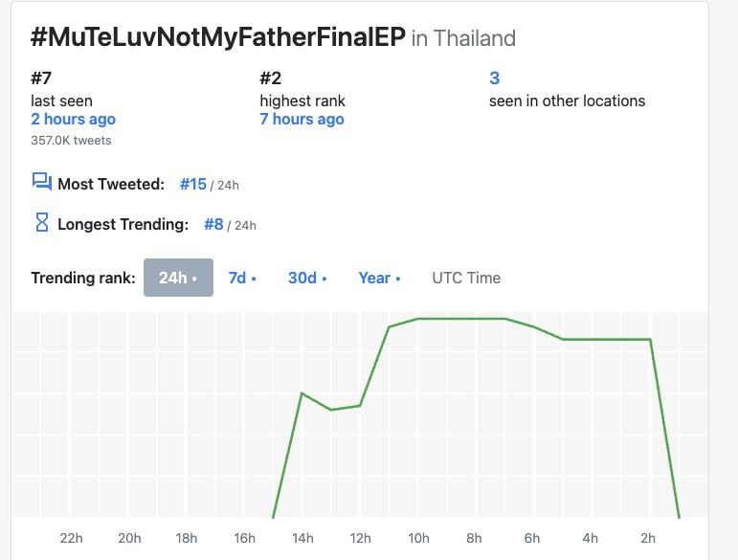Select the 24h trending rank tab
Screen dimensions: 738x560
point(178,278)
